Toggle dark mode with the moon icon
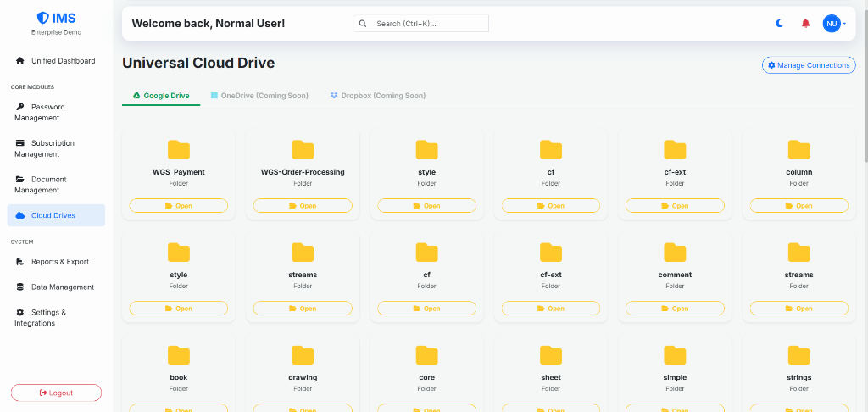868x412 pixels. 780,23
